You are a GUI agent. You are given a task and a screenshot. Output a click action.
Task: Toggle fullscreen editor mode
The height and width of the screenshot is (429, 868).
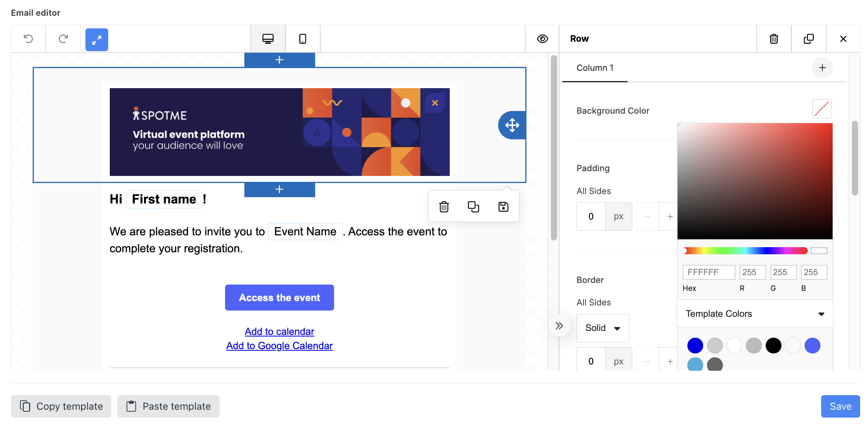coord(97,39)
